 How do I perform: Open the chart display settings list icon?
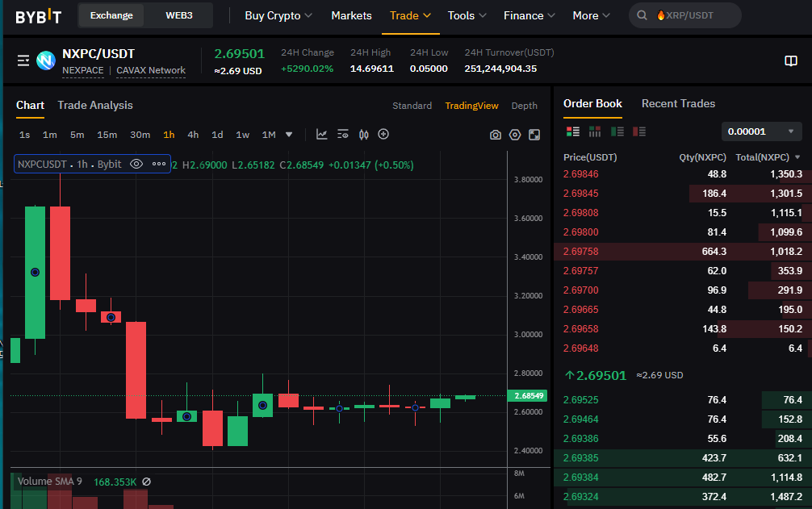343,135
